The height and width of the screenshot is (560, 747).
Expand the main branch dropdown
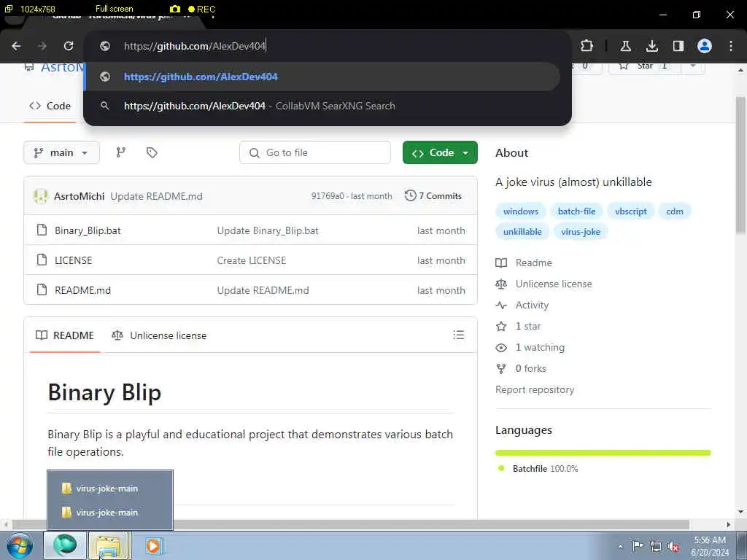pos(61,152)
